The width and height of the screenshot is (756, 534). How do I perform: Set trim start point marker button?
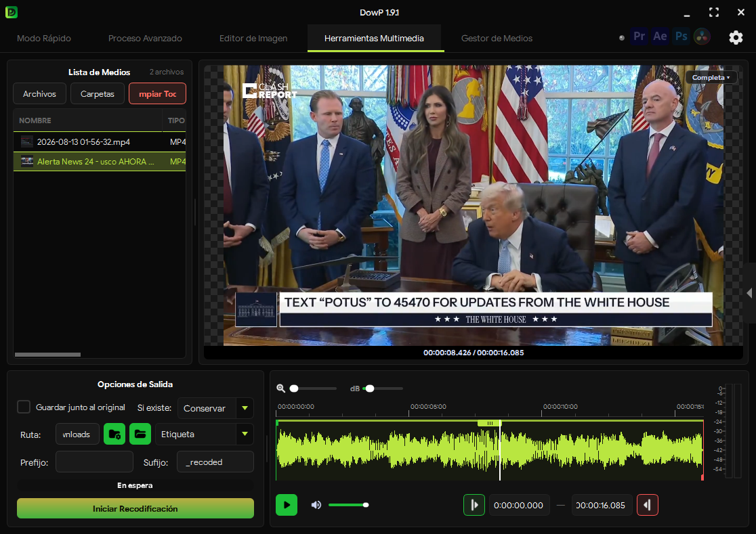(x=474, y=505)
